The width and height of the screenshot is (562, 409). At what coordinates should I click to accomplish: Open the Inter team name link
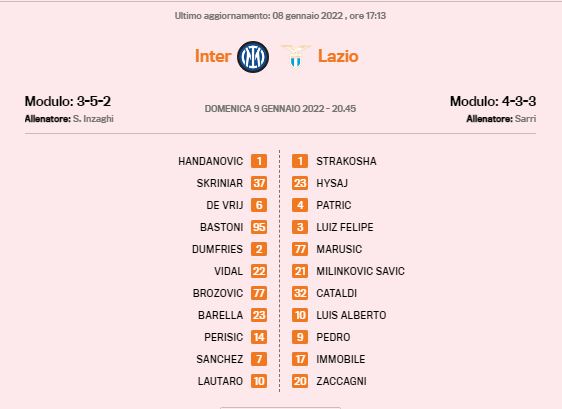pyautogui.click(x=213, y=56)
